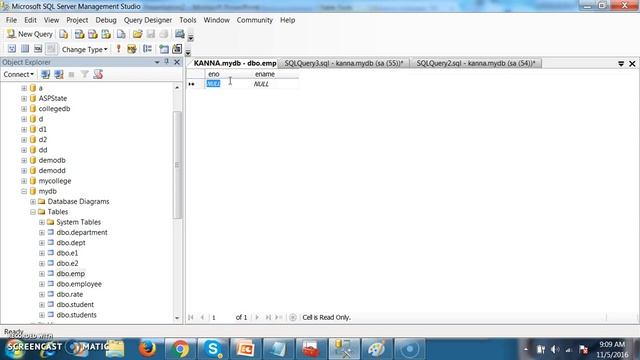This screenshot has height=360, width=640.
Task: Collapse the mydb database node
Action: click(x=24, y=191)
